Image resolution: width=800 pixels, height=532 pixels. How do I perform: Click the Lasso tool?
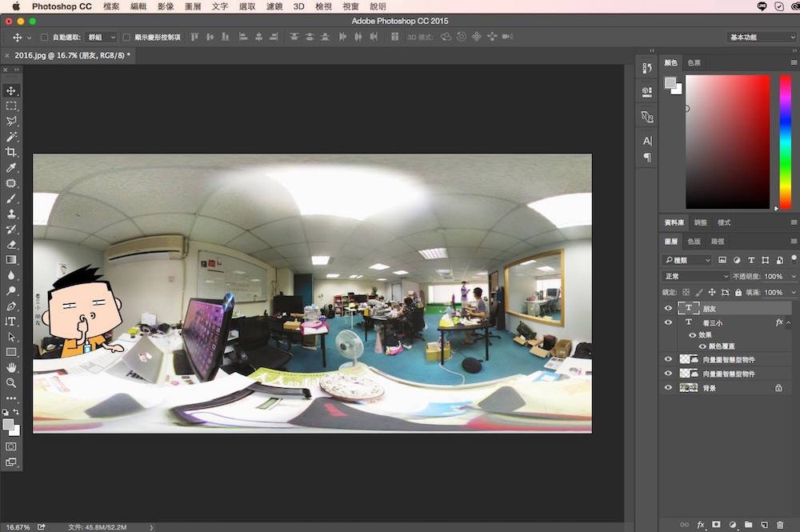pos(11,122)
